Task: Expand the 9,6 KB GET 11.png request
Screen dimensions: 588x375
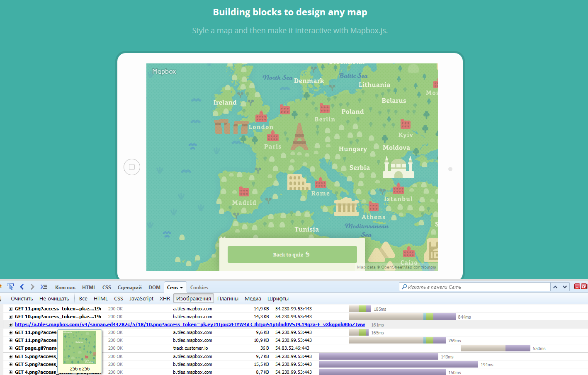Action: click(x=11, y=332)
